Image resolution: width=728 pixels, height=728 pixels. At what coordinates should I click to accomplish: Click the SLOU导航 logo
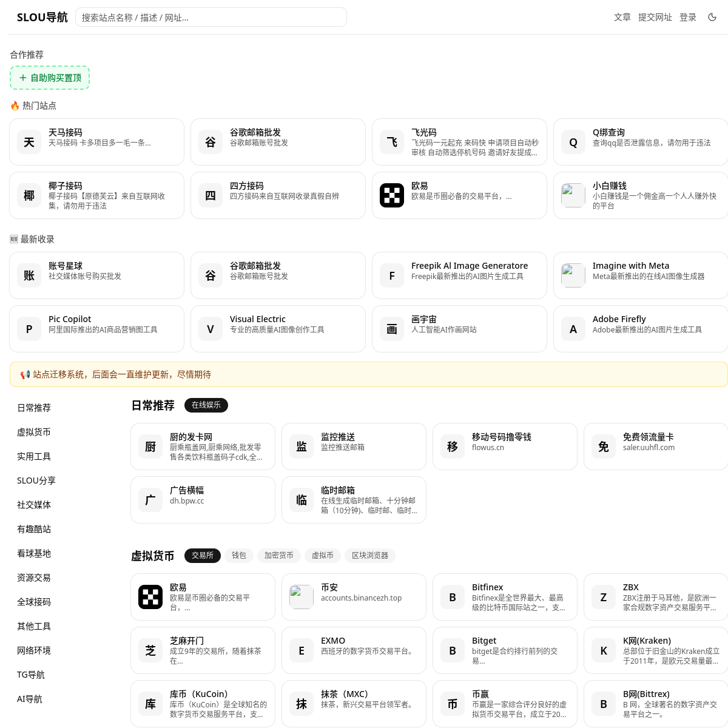42,17
